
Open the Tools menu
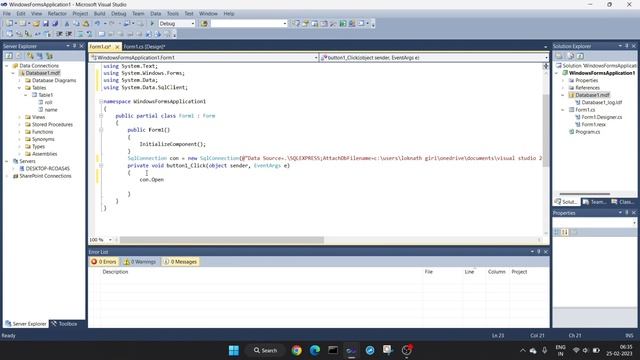click(x=173, y=13)
